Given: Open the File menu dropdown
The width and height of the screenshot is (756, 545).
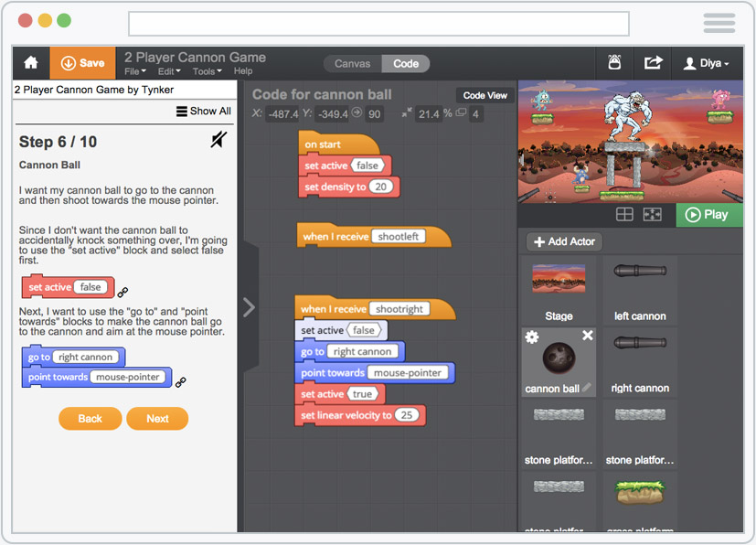Looking at the screenshot, I should pos(135,71).
